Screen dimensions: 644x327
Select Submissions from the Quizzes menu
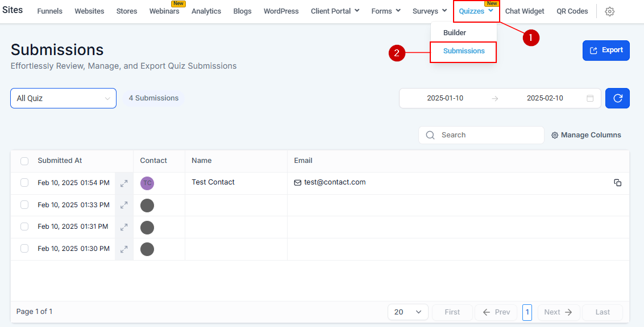pos(464,51)
